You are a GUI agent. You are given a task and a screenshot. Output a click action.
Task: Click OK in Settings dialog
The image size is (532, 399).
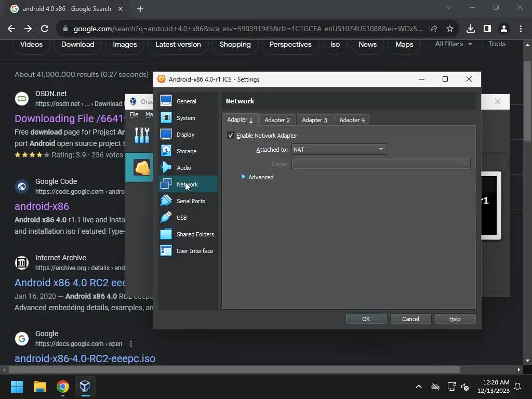(366, 319)
